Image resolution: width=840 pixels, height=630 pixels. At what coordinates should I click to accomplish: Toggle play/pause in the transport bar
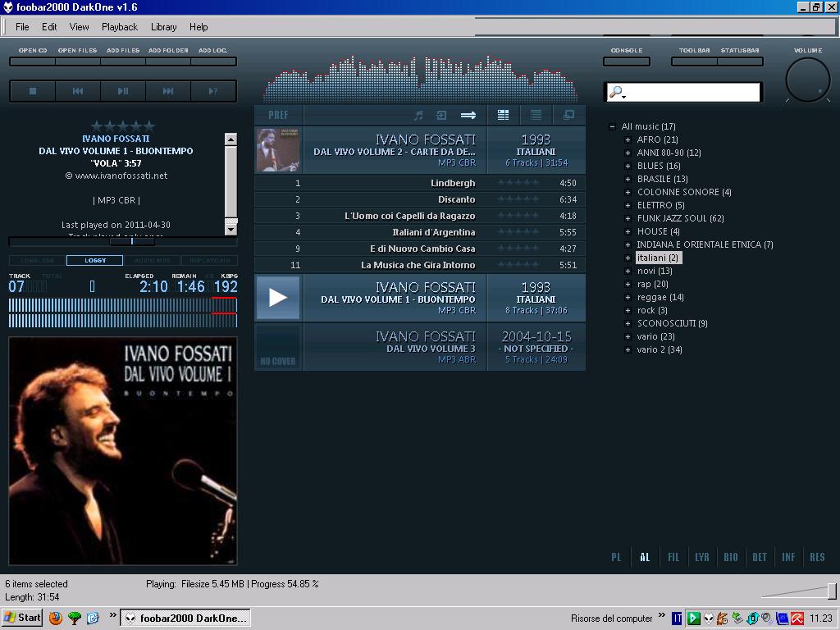(x=123, y=91)
